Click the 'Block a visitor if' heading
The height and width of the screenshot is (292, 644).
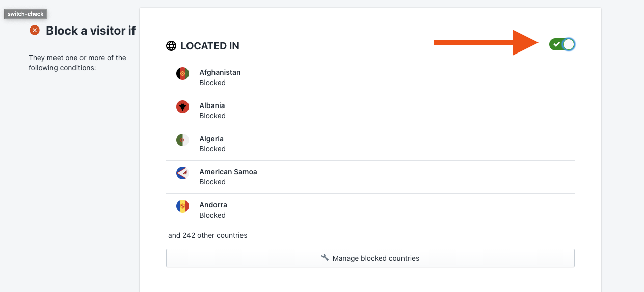coord(91,31)
